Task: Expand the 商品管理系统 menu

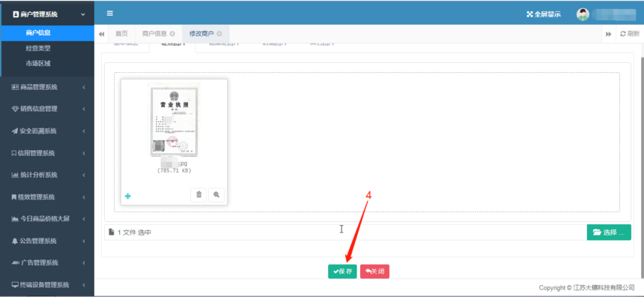Action: (48, 87)
